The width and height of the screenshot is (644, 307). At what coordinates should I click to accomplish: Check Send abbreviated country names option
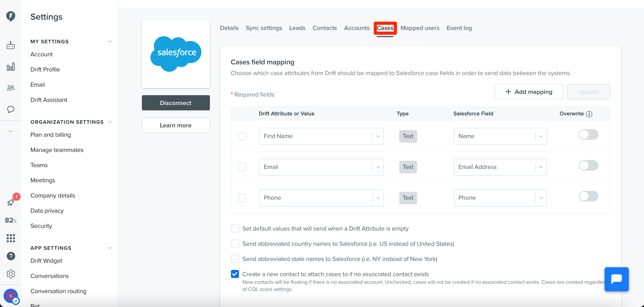(235, 244)
